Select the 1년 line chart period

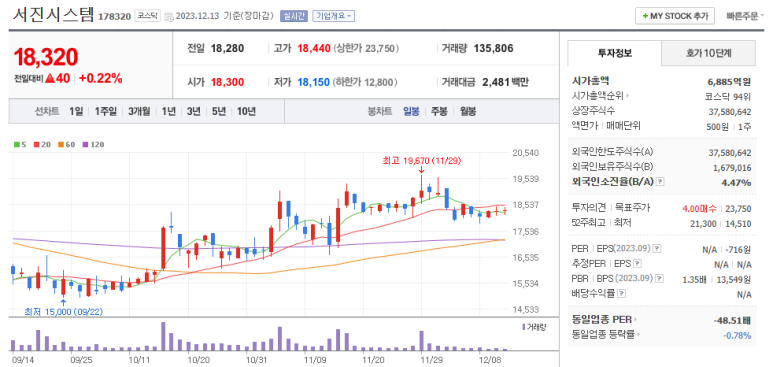[x=169, y=111]
